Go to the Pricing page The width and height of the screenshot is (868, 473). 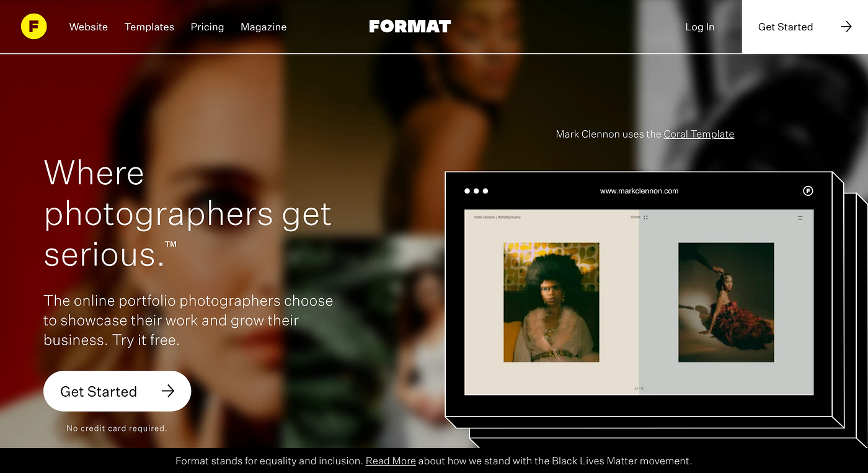point(207,27)
